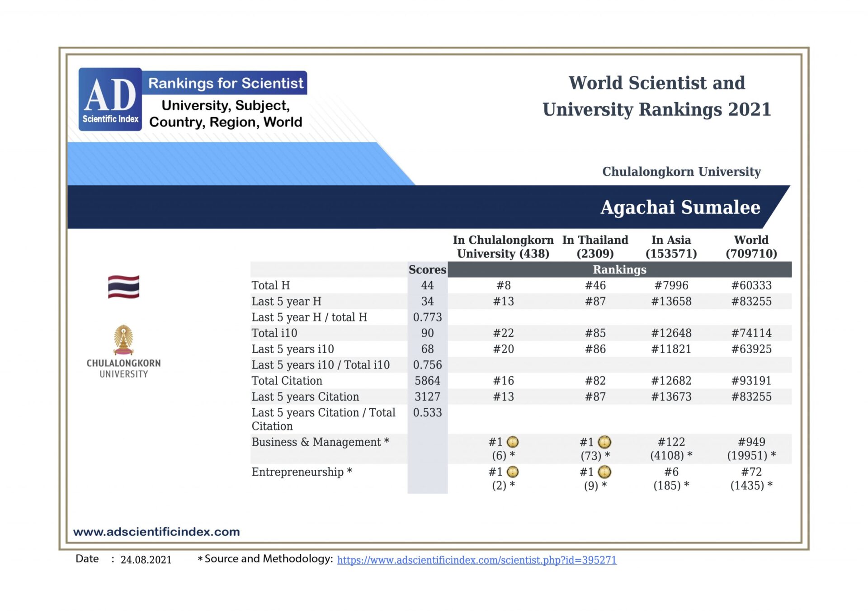Image resolution: width=868 pixels, height=614 pixels.
Task: Click the #46 Total H Thailand ranking
Action: click(x=595, y=285)
